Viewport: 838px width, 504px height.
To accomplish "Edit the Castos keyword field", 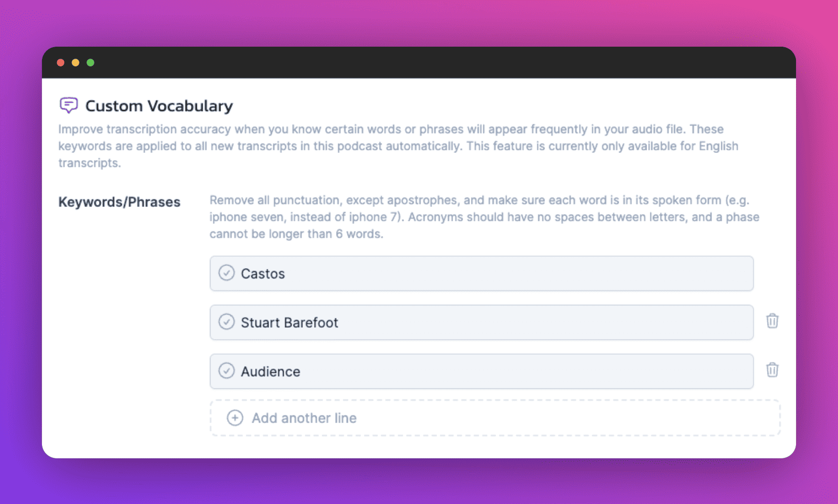I will click(481, 273).
